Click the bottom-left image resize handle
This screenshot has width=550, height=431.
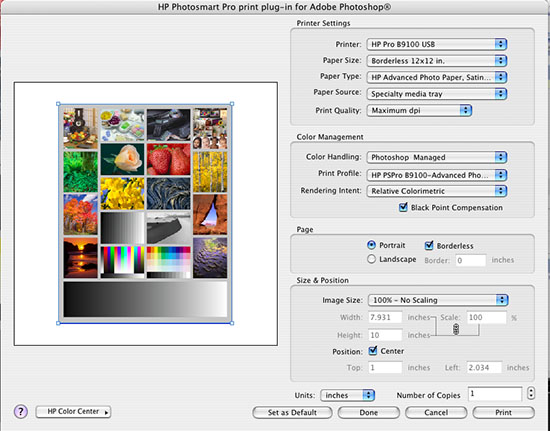point(58,323)
